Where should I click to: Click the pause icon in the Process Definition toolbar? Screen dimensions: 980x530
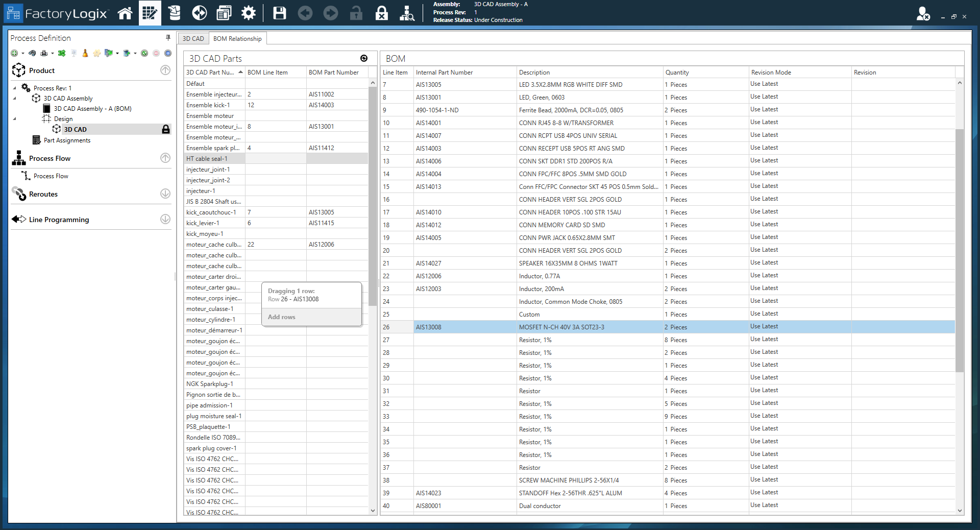pos(168,53)
